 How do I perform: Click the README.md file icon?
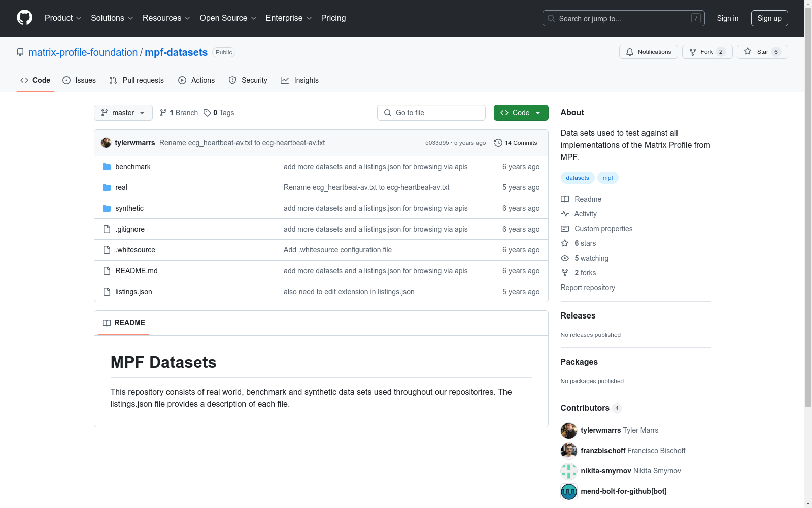point(107,271)
